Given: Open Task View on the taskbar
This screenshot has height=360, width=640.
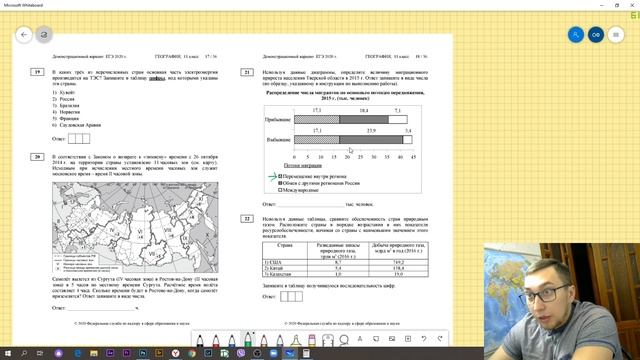Looking at the screenshot, I should click(40, 353).
